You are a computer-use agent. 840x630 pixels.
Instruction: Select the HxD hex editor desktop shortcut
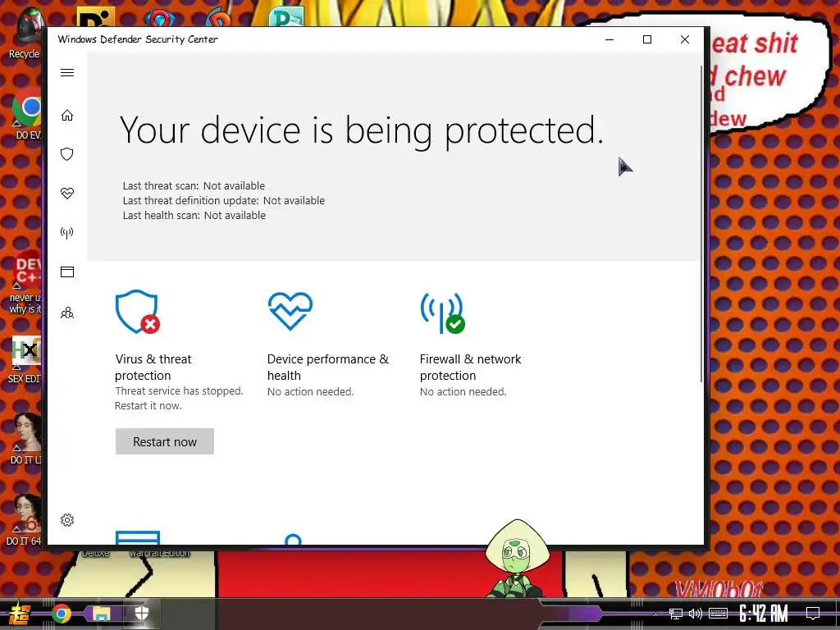25,360
